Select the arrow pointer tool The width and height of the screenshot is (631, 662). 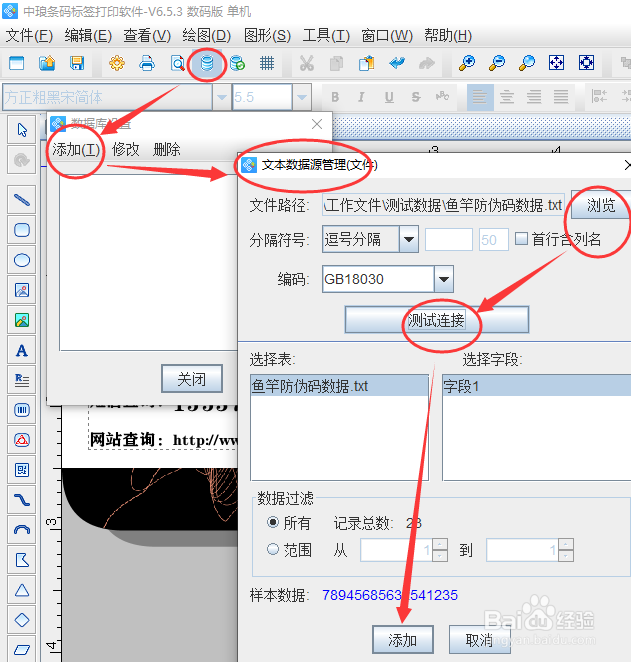[22, 130]
